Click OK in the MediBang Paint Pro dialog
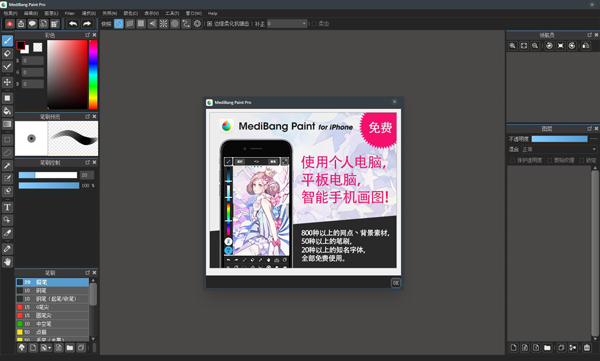The height and width of the screenshot is (361, 600). coord(396,283)
